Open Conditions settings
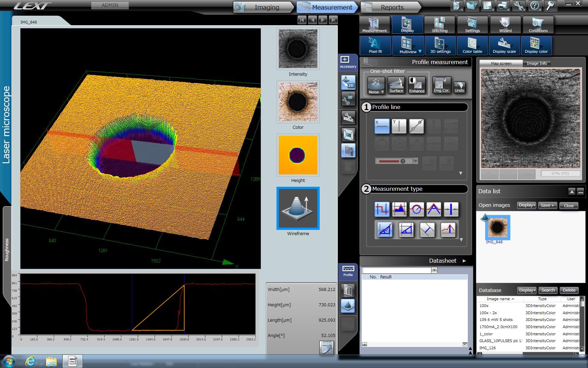The width and height of the screenshot is (588, 368). pyautogui.click(x=538, y=25)
